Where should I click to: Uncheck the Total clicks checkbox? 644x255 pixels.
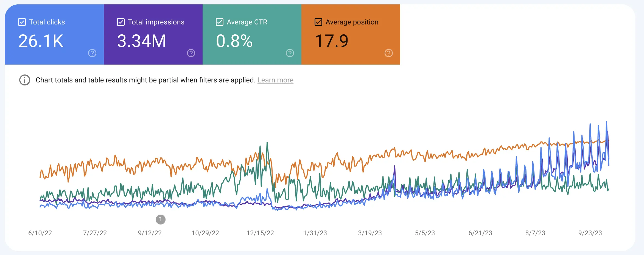22,22
